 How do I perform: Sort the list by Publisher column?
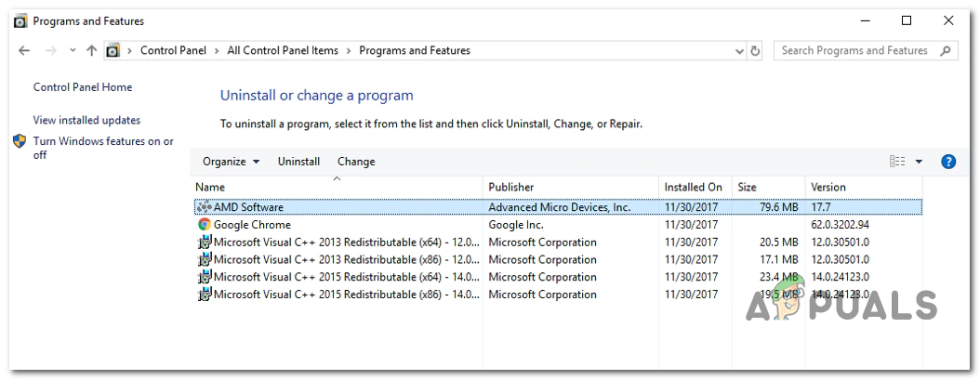pyautogui.click(x=511, y=187)
